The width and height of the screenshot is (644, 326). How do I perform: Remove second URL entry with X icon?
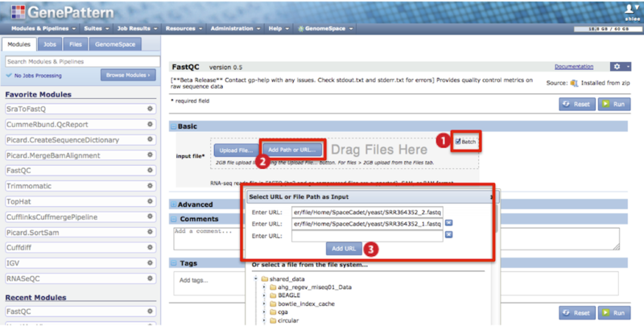click(x=449, y=223)
